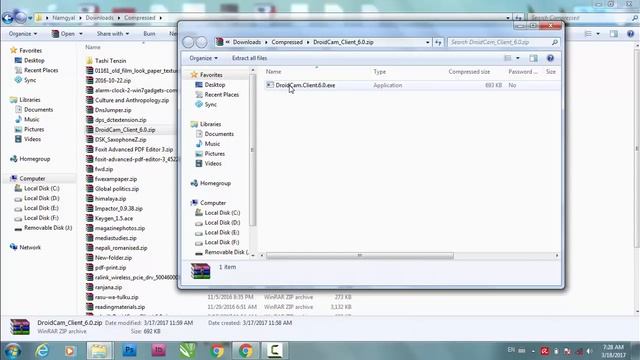Select Local Disk (E:) in zip window sidebar
The image size is (640, 360).
tap(222, 232)
